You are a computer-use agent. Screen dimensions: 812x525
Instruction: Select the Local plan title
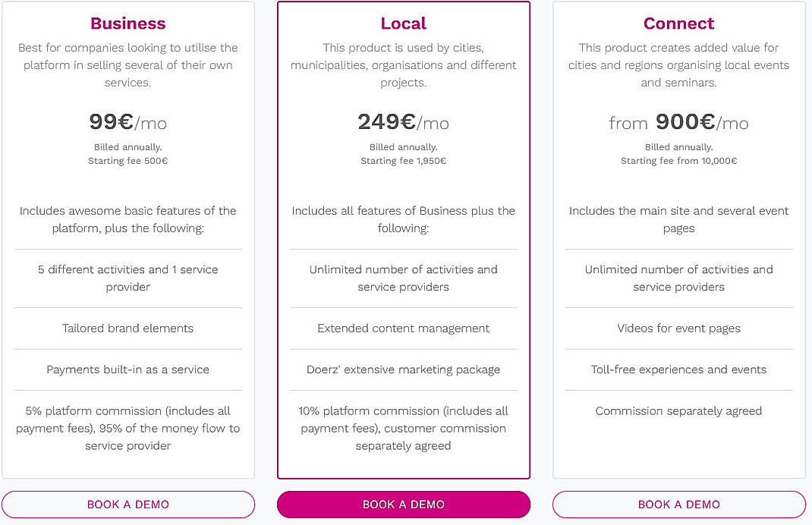point(403,24)
